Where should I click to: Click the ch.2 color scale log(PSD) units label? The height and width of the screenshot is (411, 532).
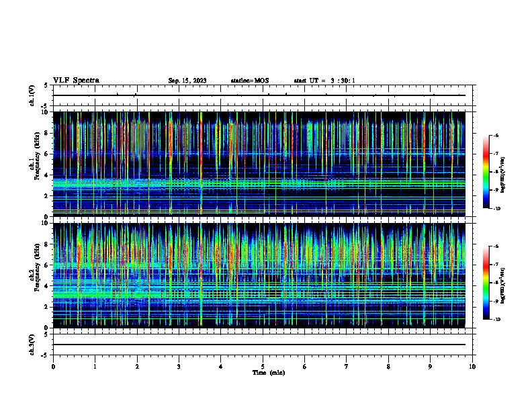(504, 286)
